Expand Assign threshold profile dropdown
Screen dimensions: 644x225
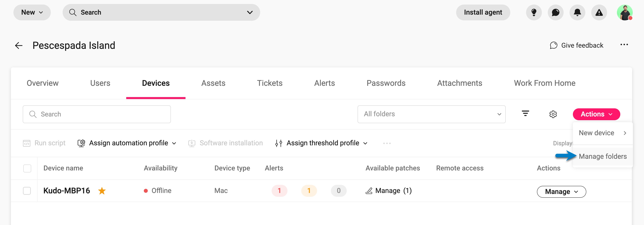click(321, 143)
